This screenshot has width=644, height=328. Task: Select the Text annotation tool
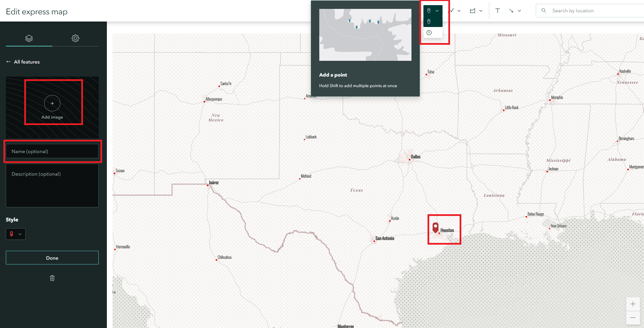pos(498,11)
